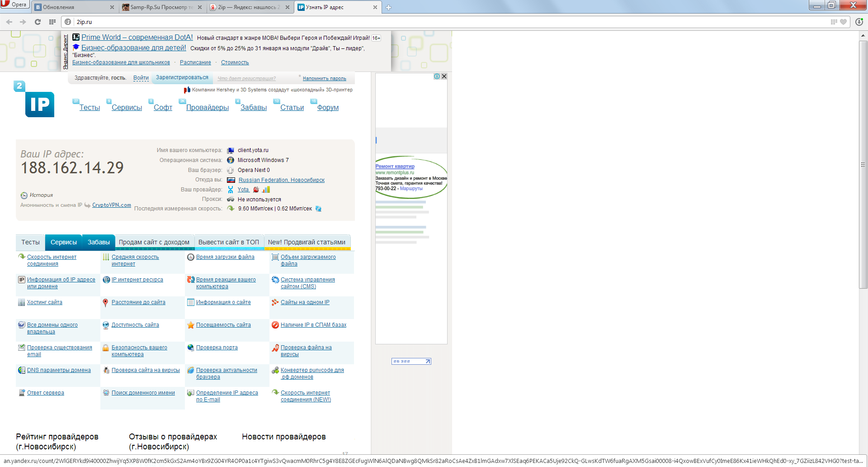Open Prime World ad headline link
This screenshot has width=868, height=467.
pos(137,38)
